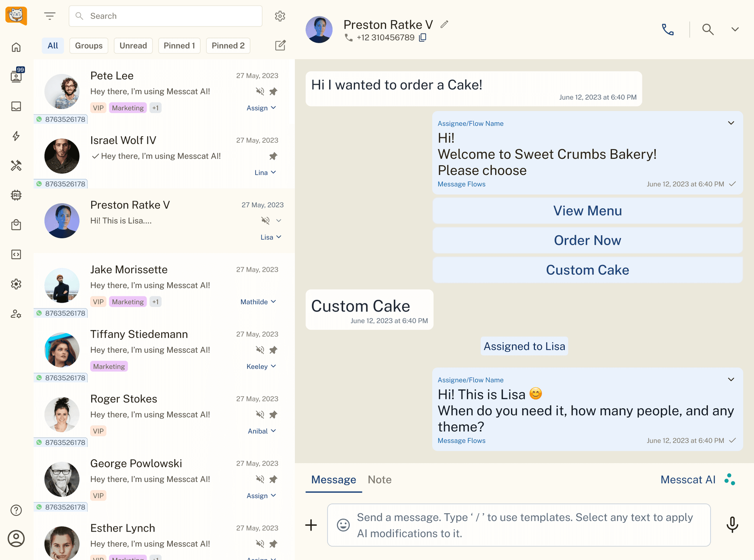Toggle pin on Tiffany Stiedemann's chat

[x=273, y=350]
